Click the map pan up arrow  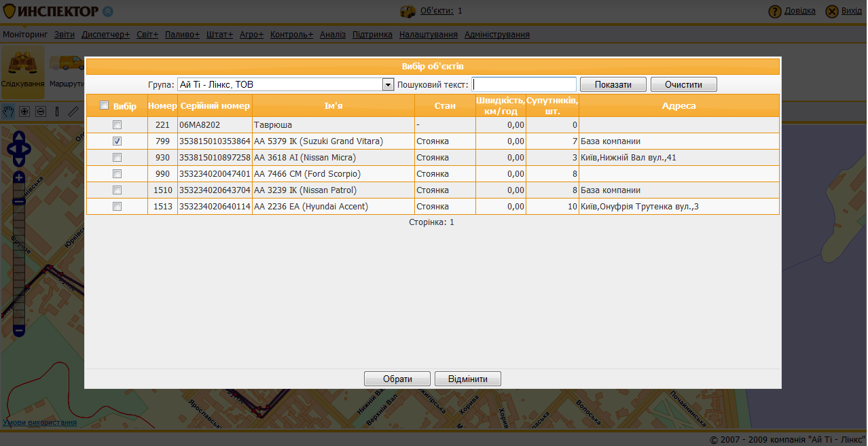(19, 135)
